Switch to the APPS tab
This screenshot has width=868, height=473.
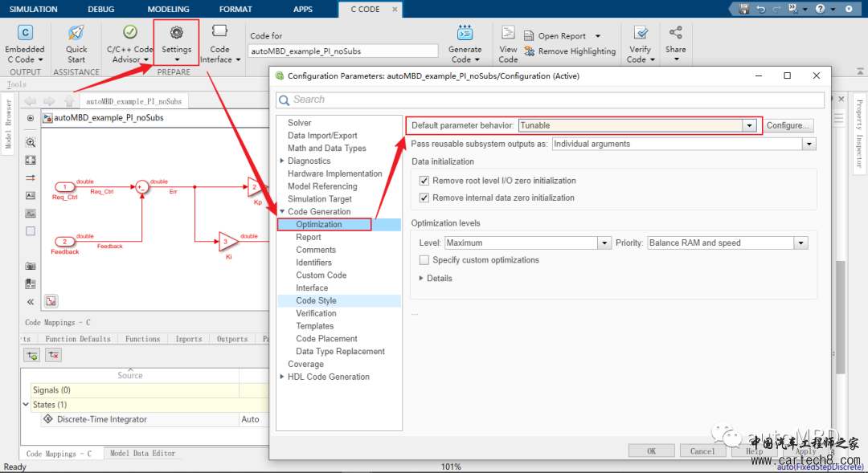point(303,10)
